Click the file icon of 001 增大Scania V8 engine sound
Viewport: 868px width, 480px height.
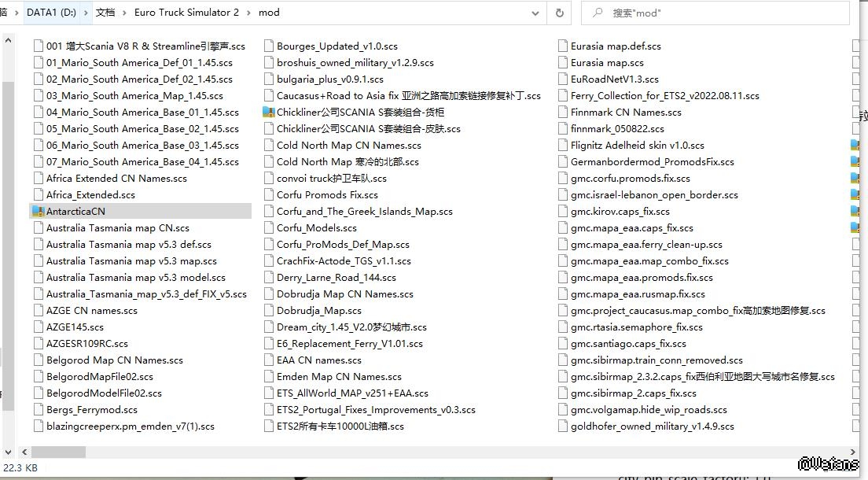38,46
